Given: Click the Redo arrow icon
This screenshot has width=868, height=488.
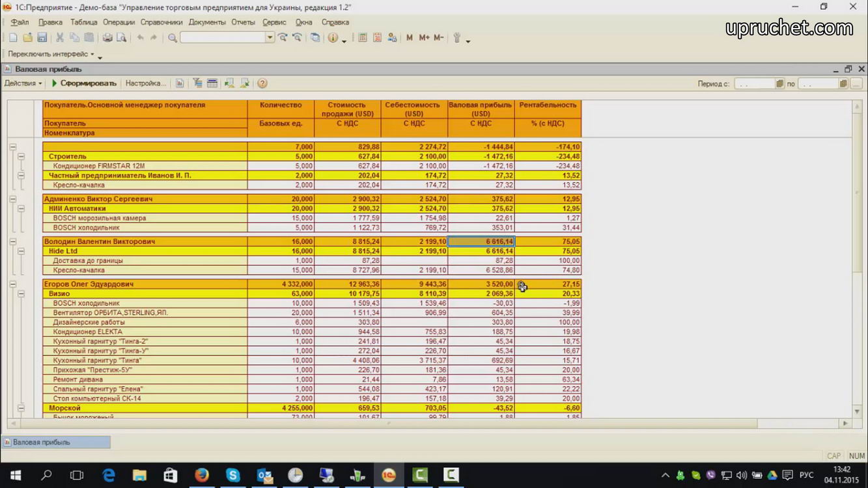Looking at the screenshot, I should pyautogui.click(x=154, y=38).
